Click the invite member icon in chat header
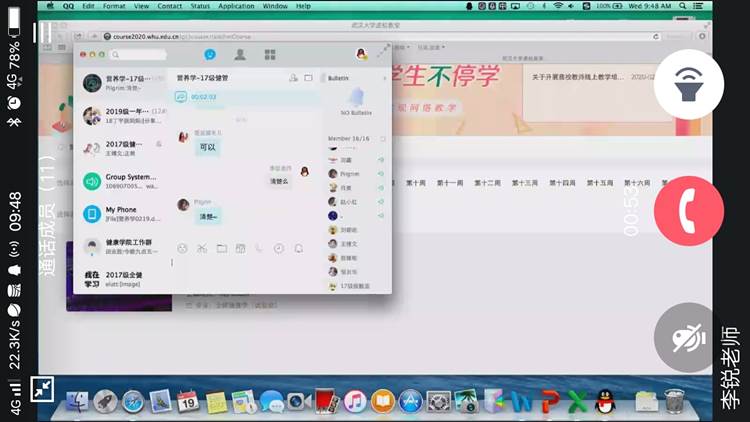Viewport: 750px width, 422px height. (x=293, y=78)
